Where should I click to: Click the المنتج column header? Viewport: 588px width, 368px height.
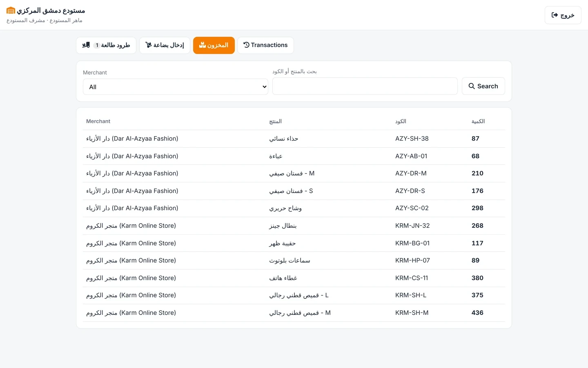point(276,121)
